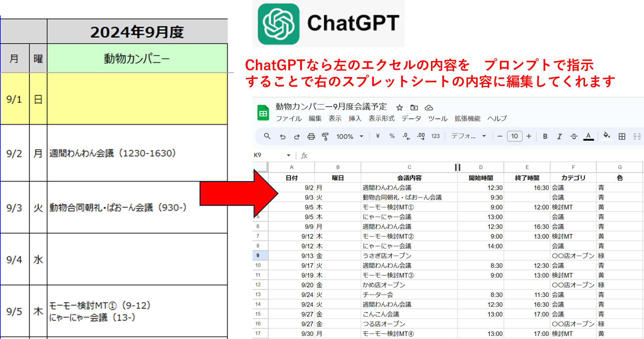This screenshot has width=644, height=339.
Task: Star the 動物カンパニー9月度会議予定 document
Action: (x=399, y=108)
